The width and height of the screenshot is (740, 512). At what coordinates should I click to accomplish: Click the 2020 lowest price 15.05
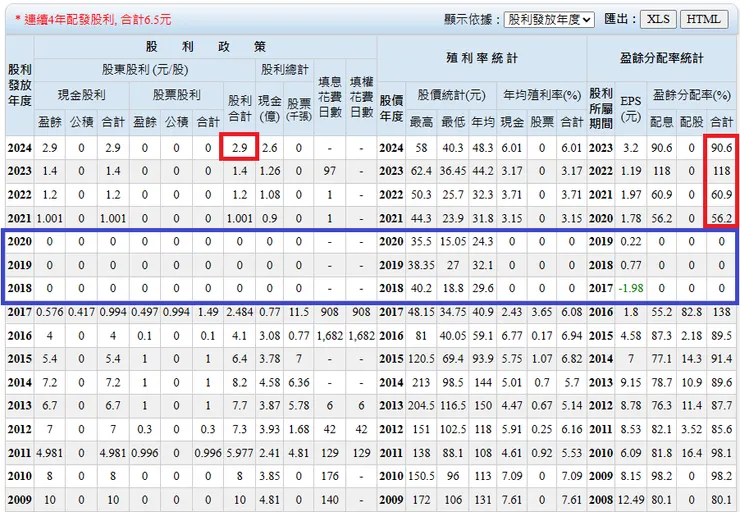point(453,242)
